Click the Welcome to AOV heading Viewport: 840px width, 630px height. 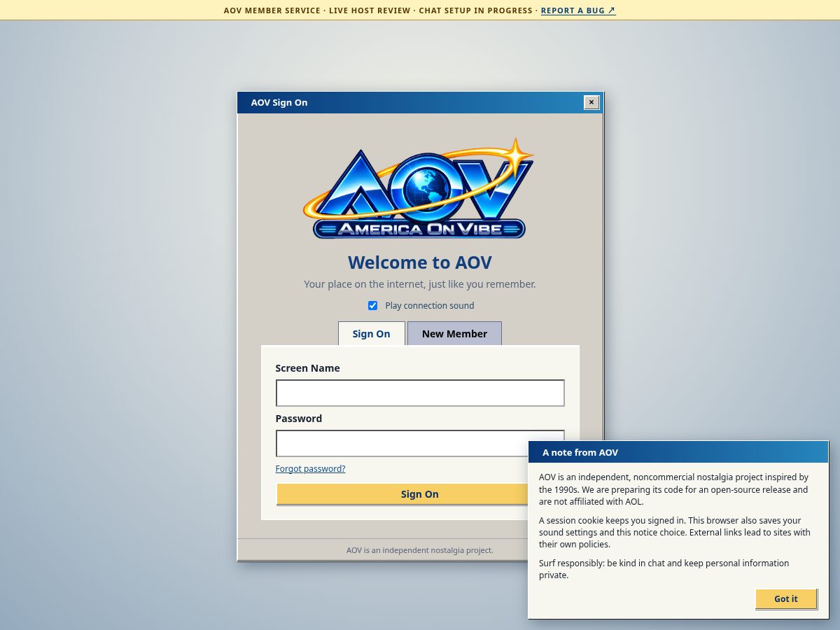(x=420, y=262)
